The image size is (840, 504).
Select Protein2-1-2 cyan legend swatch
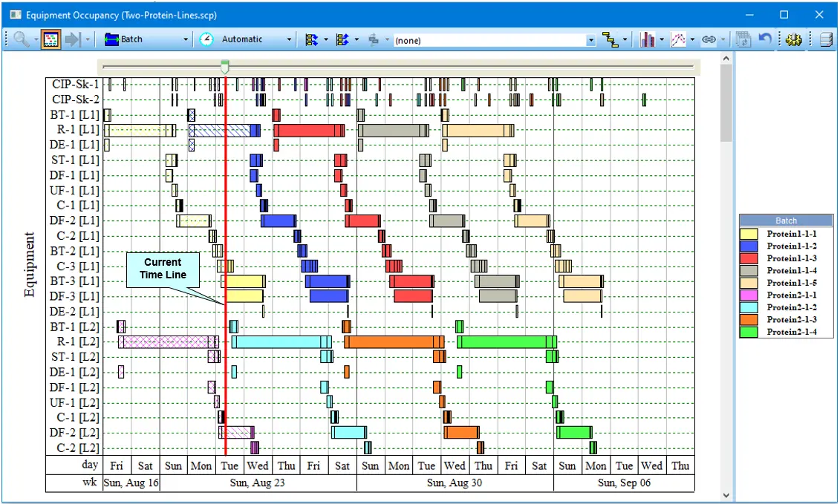tap(749, 307)
